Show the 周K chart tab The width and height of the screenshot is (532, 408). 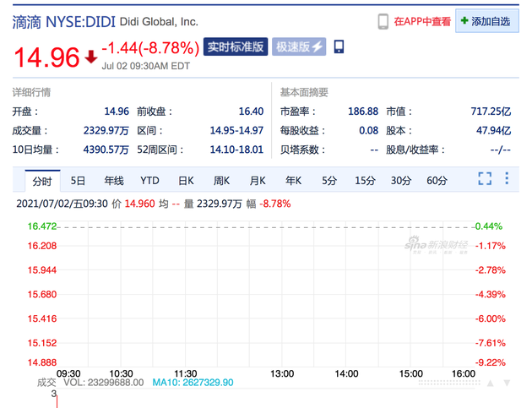tap(221, 181)
